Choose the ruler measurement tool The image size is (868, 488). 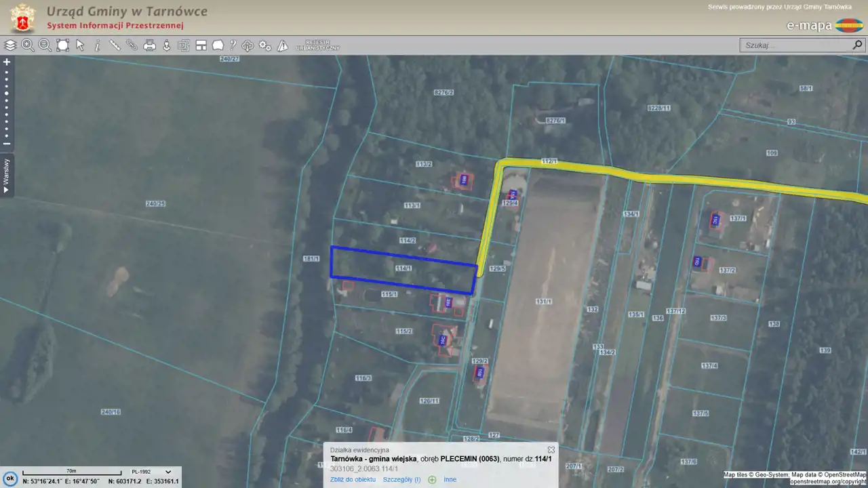[115, 45]
